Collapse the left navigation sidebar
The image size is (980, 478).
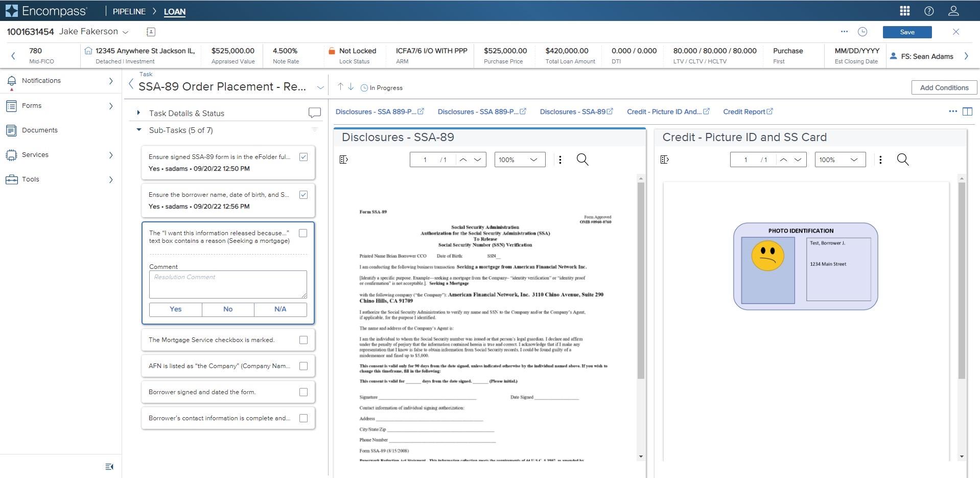click(x=109, y=467)
